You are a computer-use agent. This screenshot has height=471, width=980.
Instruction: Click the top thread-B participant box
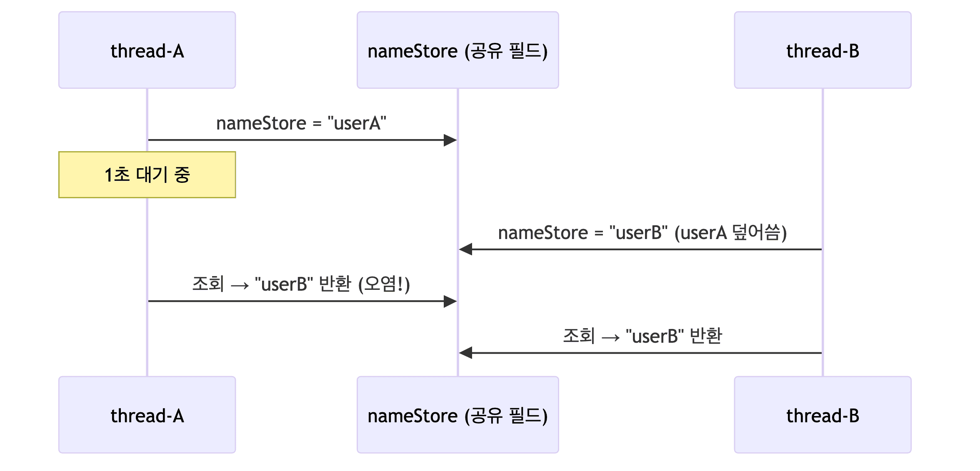click(x=822, y=50)
